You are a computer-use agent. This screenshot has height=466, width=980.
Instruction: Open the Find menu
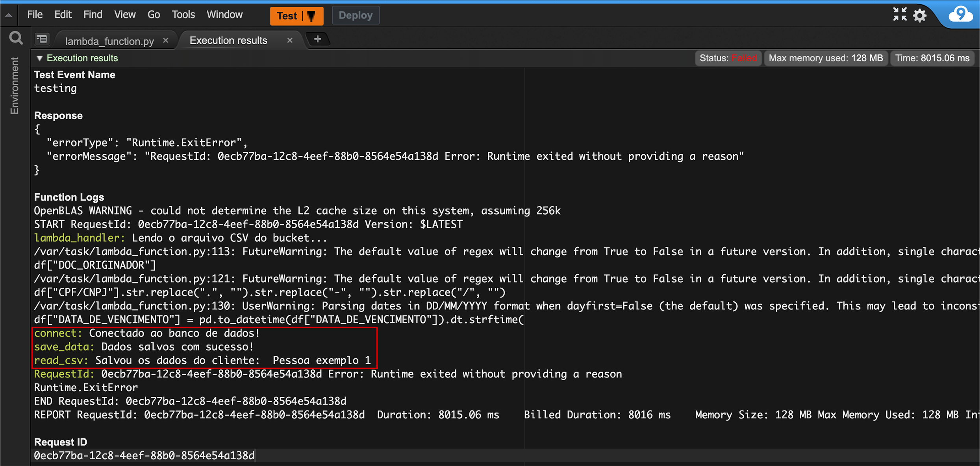[x=93, y=15]
